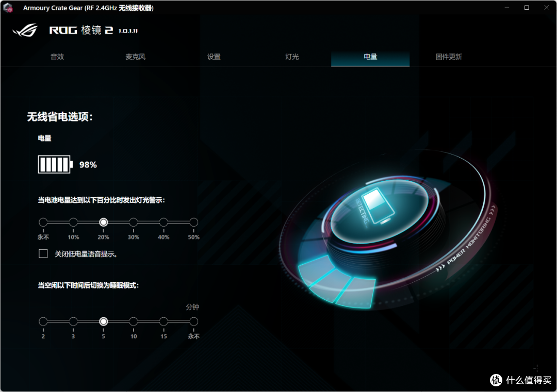The width and height of the screenshot is (557, 392).
Task: Click the Armoury Crate title bar icon
Action: coord(8,8)
